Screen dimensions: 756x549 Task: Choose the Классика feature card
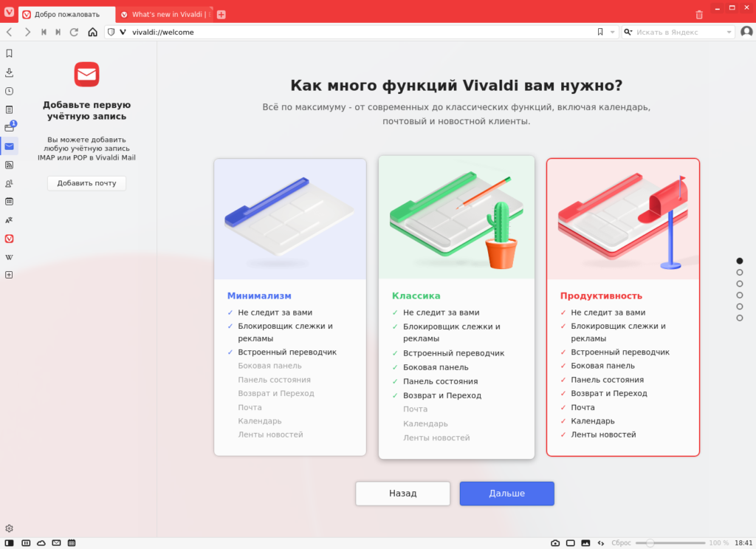[456, 307]
